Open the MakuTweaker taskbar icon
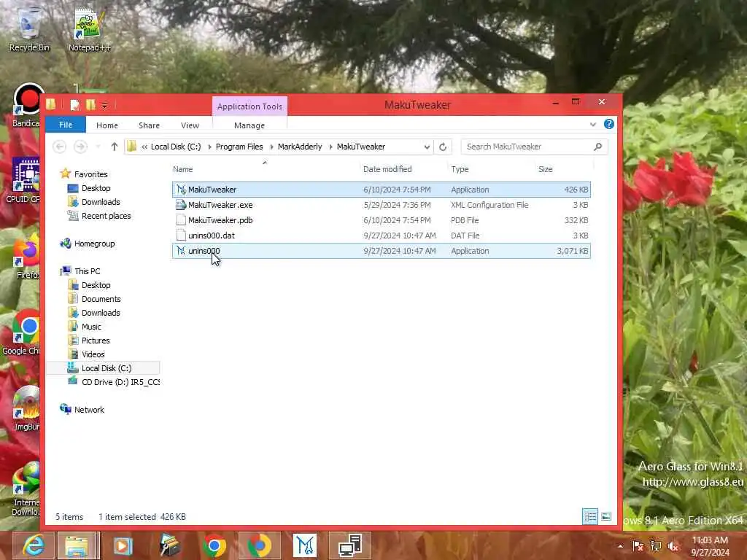Viewport: 747px width, 560px height. tap(305, 545)
